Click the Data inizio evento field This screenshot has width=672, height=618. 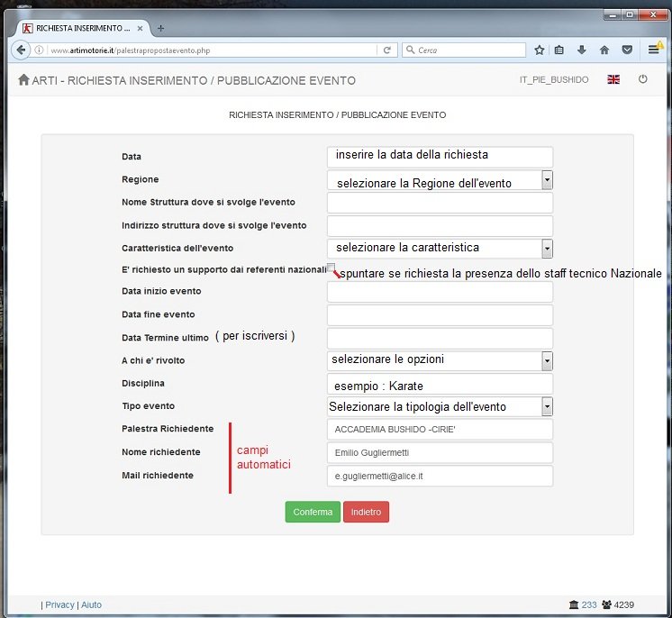click(x=440, y=292)
